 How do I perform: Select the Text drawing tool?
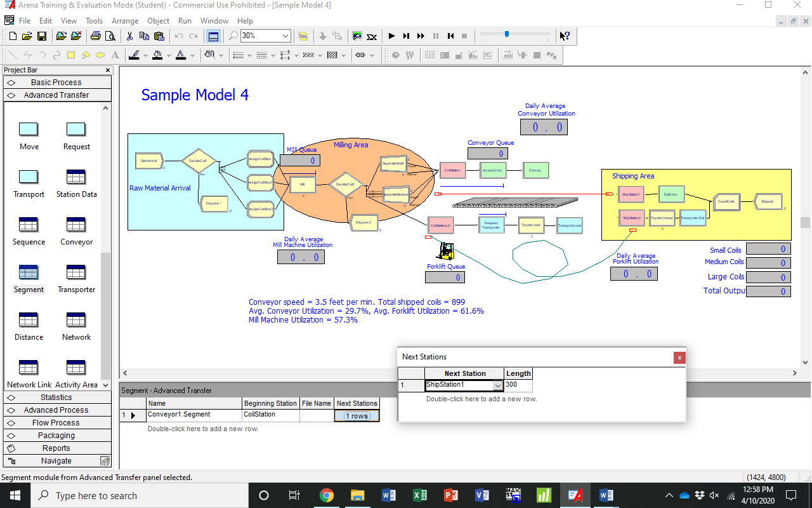pyautogui.click(x=115, y=55)
